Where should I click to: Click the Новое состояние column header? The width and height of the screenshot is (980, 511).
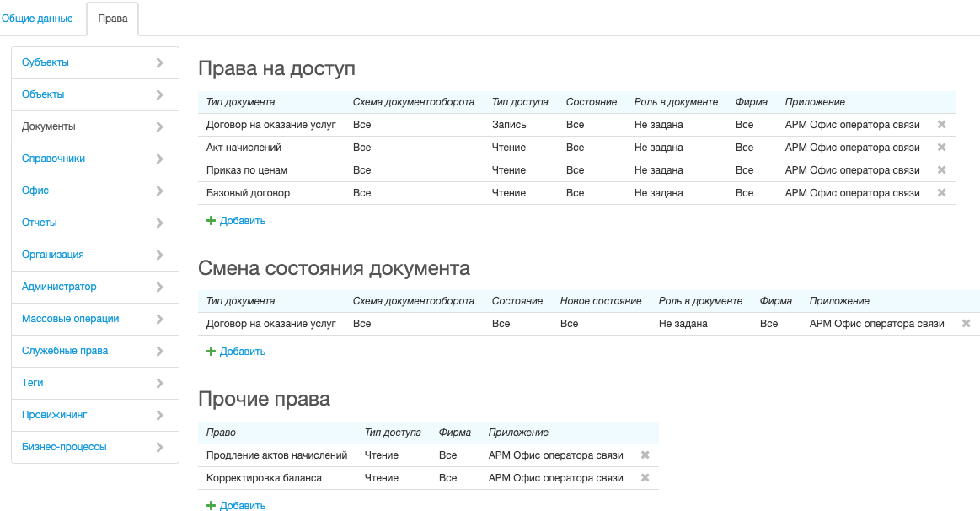point(601,301)
